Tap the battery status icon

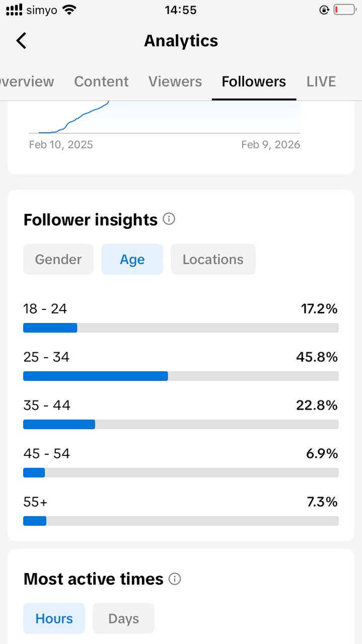click(x=344, y=10)
